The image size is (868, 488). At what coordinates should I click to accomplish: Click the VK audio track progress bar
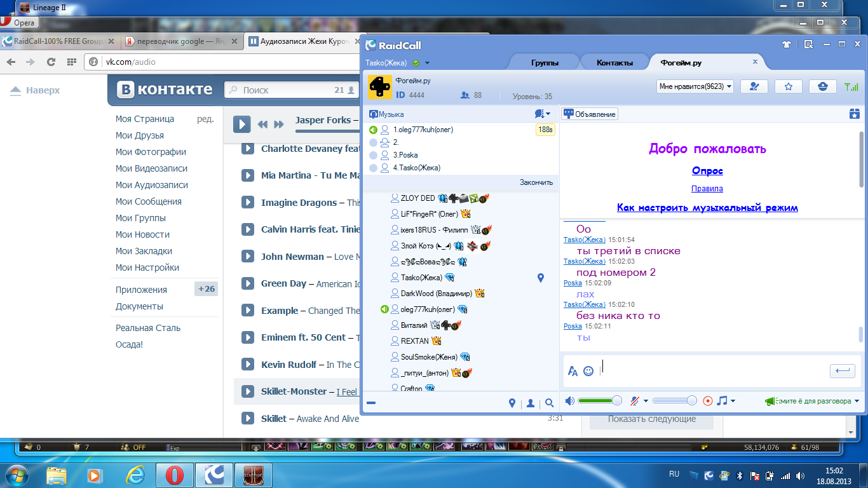coord(327,131)
